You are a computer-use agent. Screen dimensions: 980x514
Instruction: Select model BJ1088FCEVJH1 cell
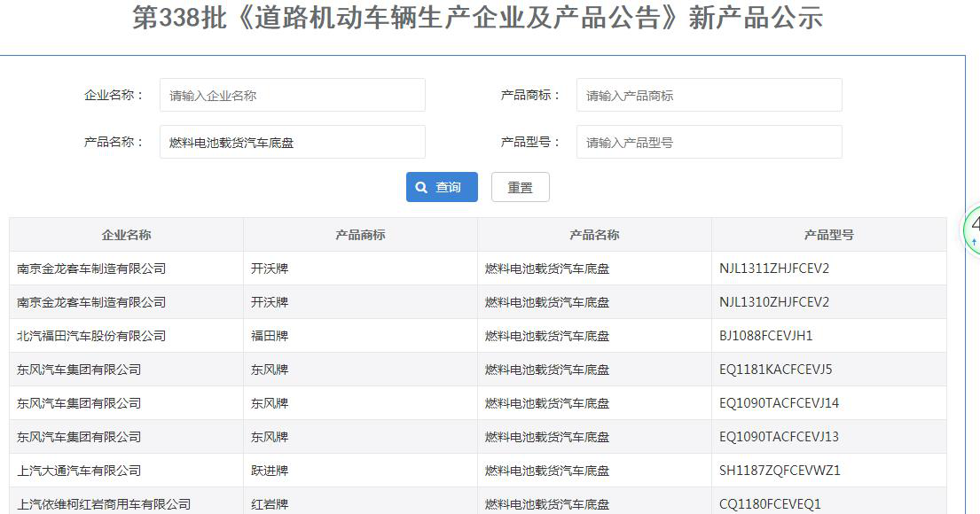[x=828, y=336]
